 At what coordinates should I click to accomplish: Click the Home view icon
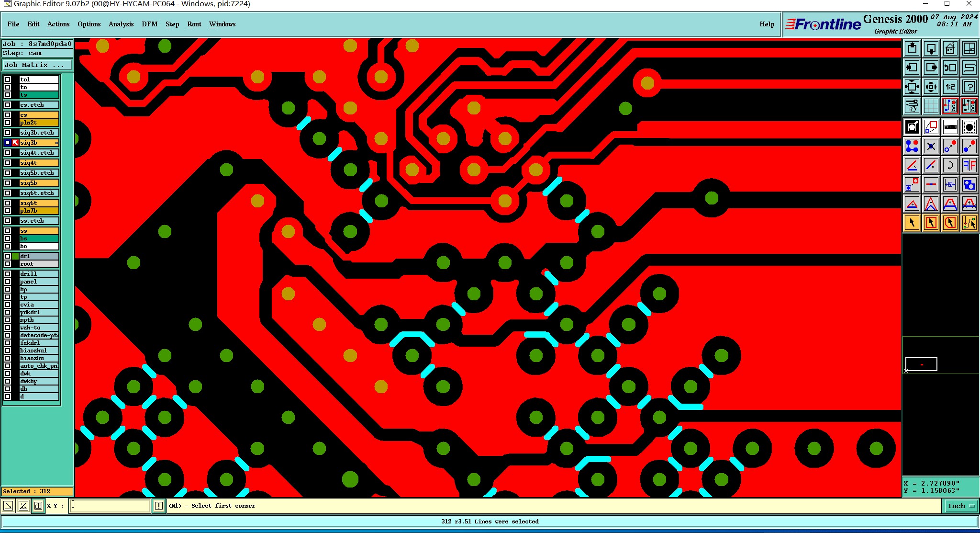(x=950, y=48)
